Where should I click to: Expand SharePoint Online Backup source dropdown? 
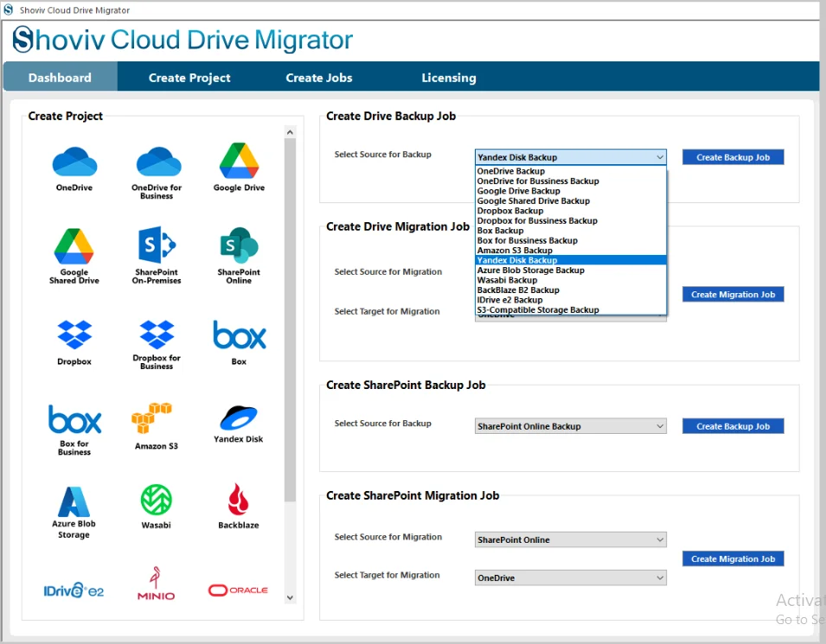point(571,426)
